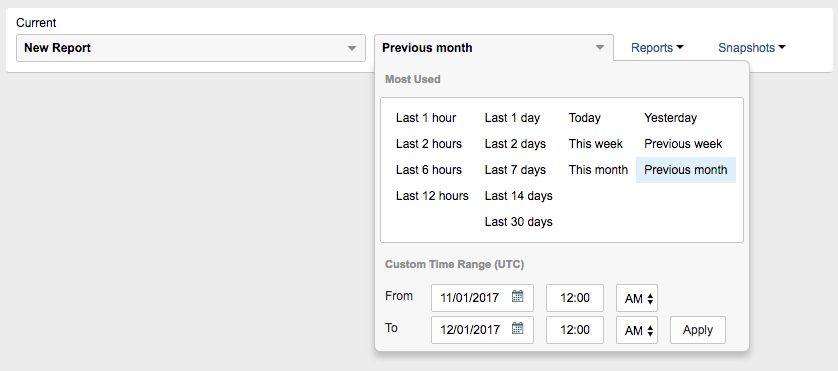Select Last 12 hours range
838x371 pixels.
(432, 196)
